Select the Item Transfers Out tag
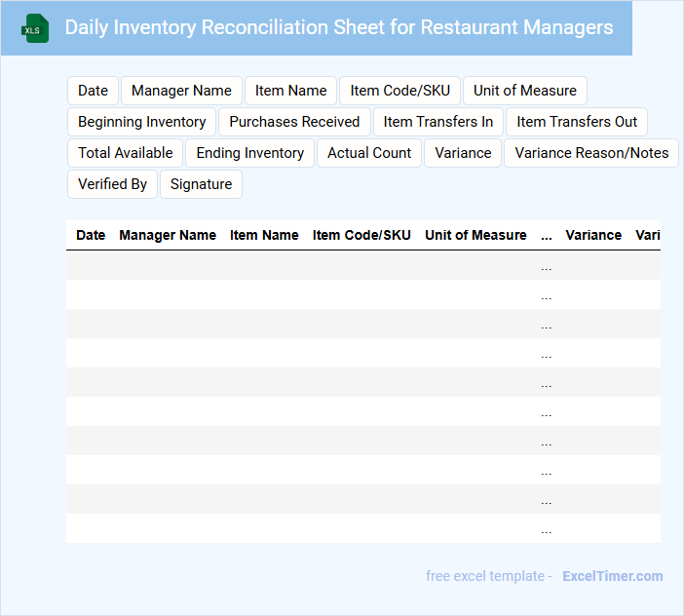Image resolution: width=684 pixels, height=616 pixels. point(577,122)
